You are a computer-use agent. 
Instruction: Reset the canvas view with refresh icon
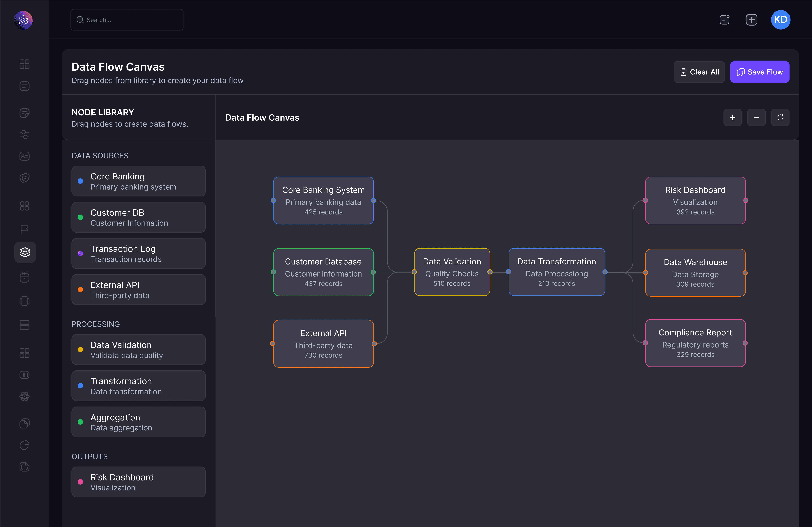[x=780, y=118]
